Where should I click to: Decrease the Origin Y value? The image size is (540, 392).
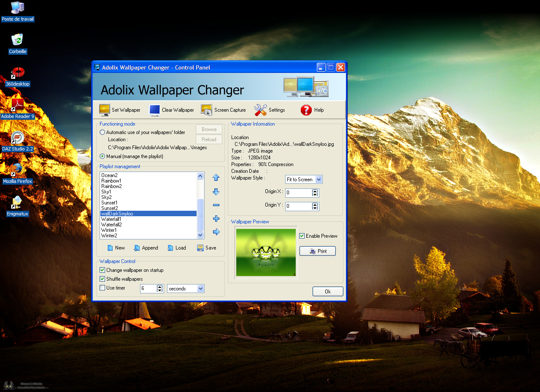[315, 208]
